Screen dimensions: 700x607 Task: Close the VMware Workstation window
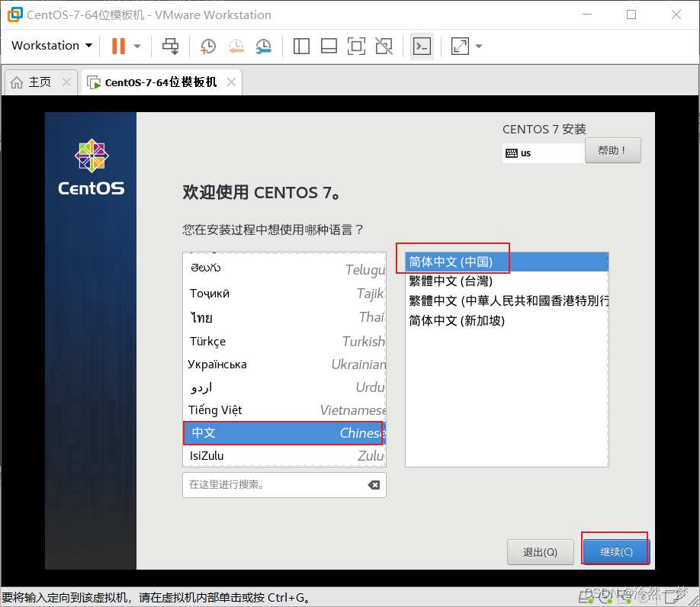[676, 14]
